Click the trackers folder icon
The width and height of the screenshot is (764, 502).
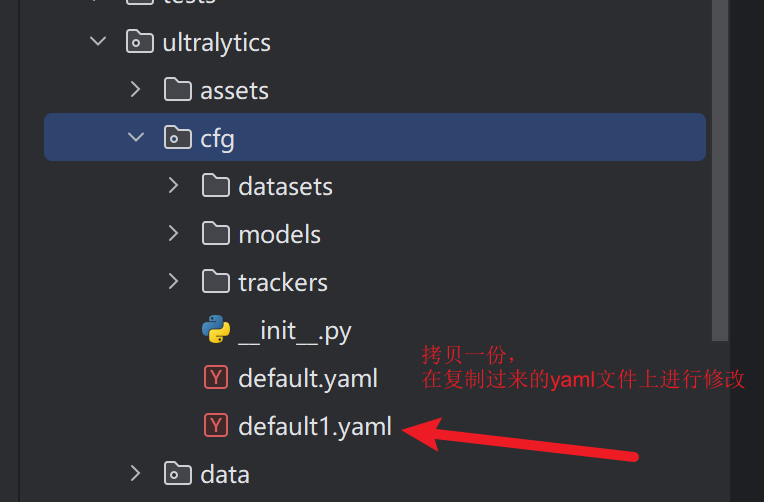[216, 281]
